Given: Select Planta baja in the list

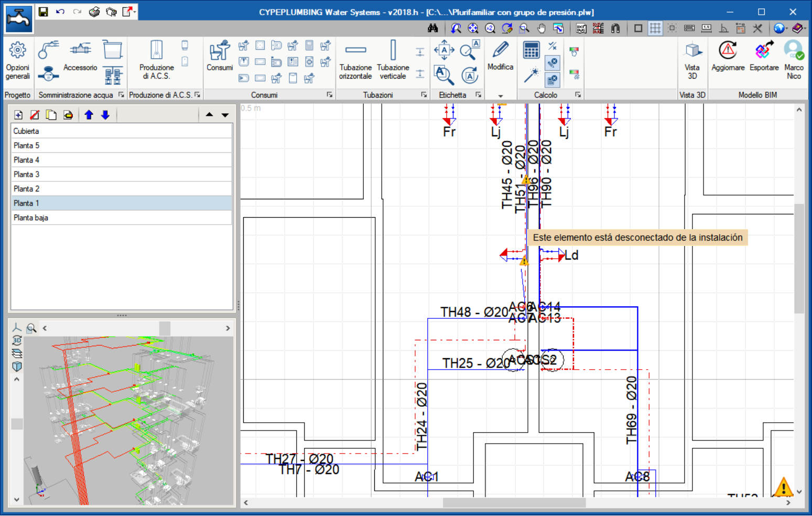Looking at the screenshot, I should tap(122, 218).
